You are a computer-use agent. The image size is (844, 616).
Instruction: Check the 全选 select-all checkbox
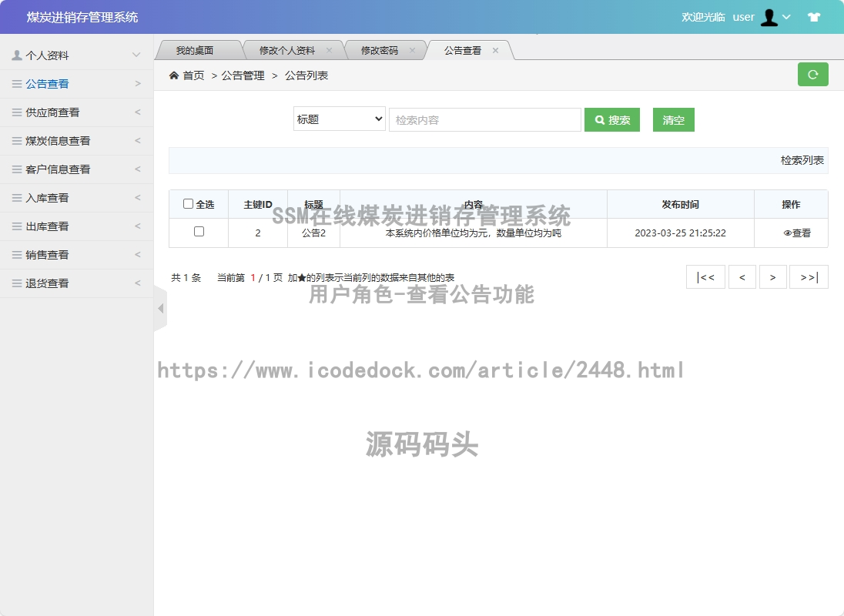189,204
